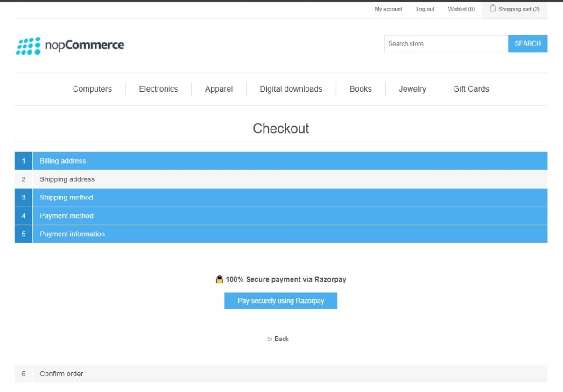Image resolution: width=563 pixels, height=392 pixels.
Task: Go to Gift Cards category
Action: (x=471, y=89)
